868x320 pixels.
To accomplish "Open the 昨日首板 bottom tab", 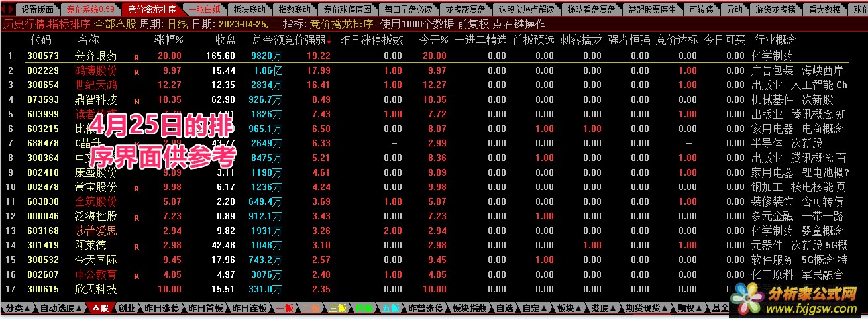I will tap(205, 309).
